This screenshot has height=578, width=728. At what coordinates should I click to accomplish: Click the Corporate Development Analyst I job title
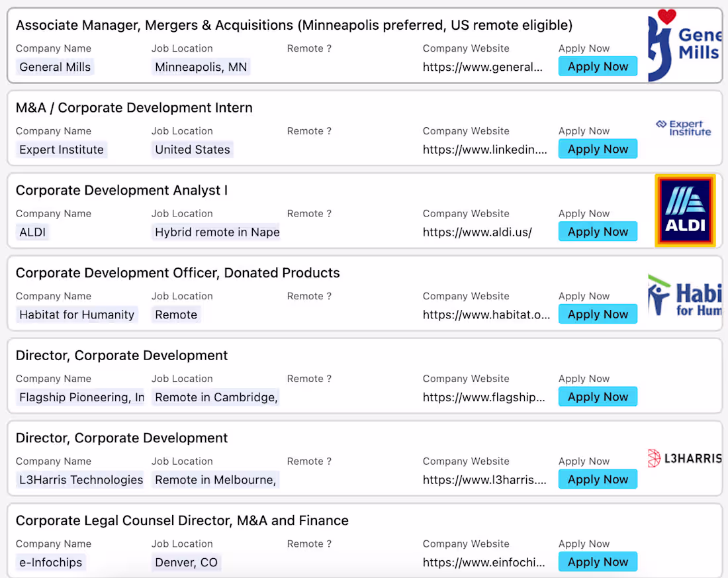121,190
